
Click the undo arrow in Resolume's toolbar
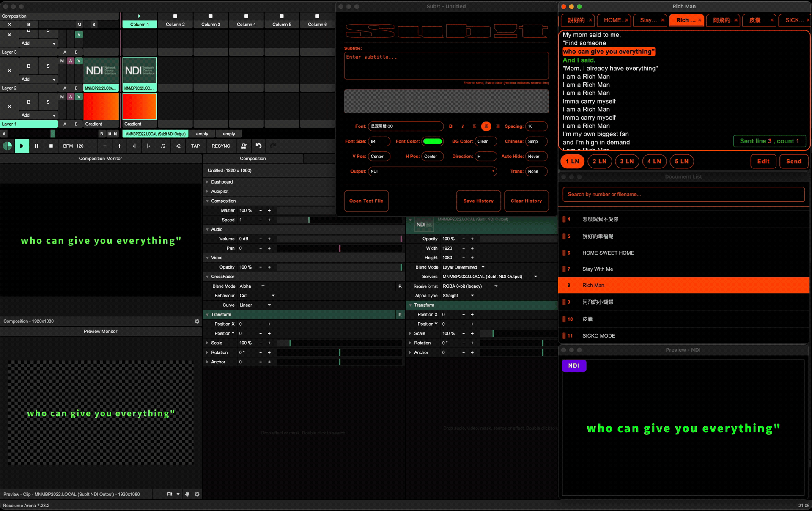(x=258, y=146)
